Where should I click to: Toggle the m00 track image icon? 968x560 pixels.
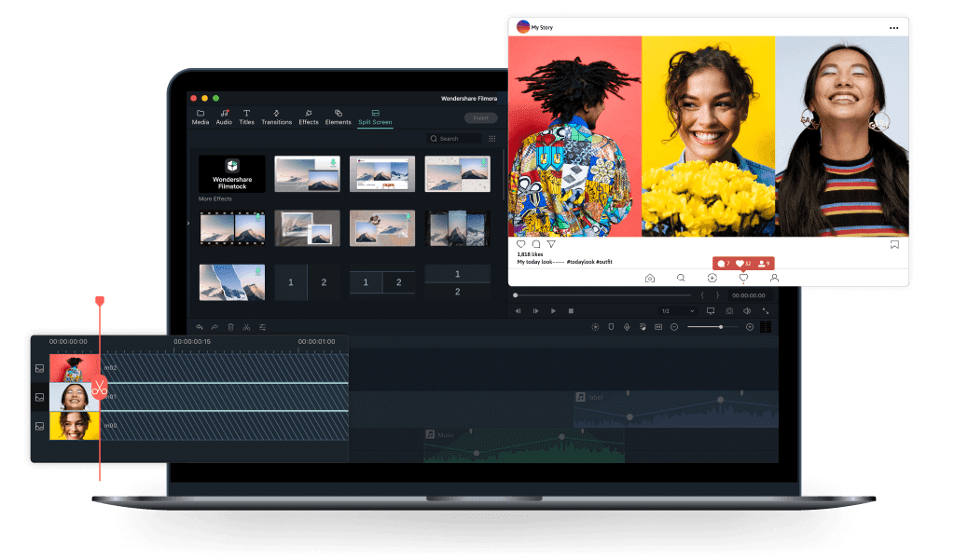[x=39, y=426]
